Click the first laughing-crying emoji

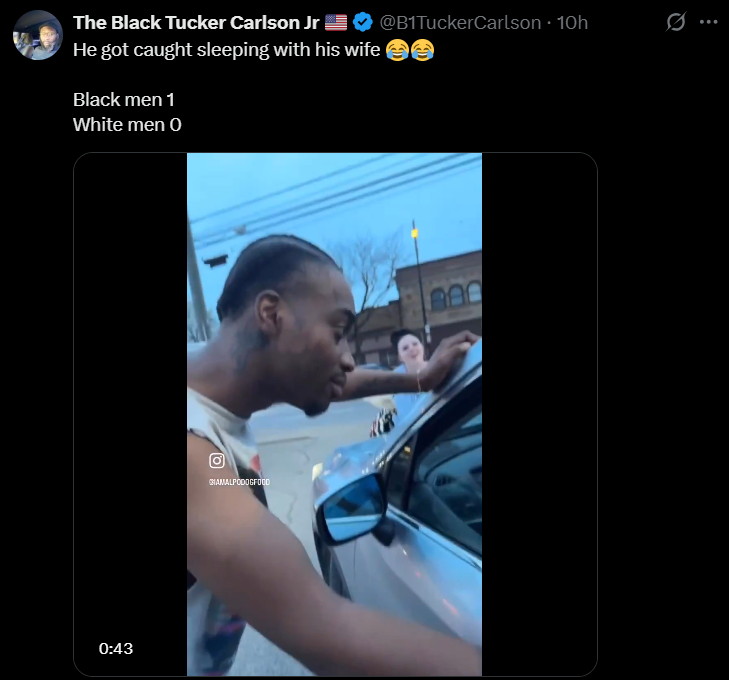(398, 50)
